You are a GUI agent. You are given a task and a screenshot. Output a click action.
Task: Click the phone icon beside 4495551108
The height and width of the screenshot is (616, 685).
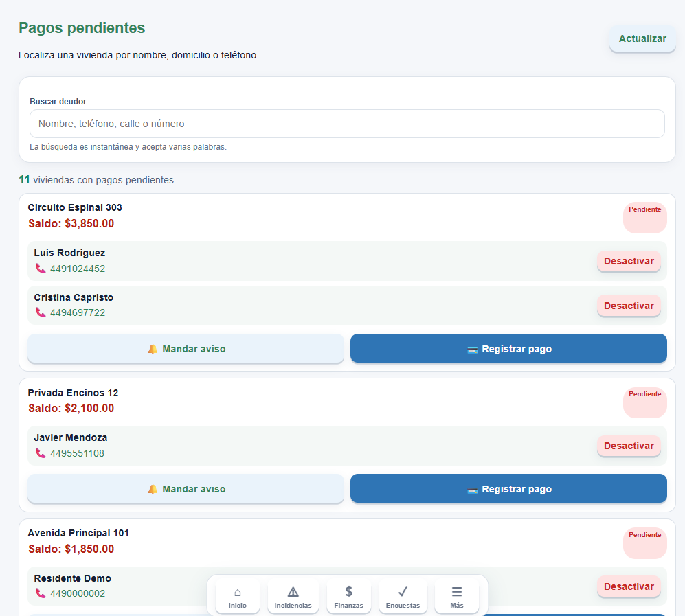[x=41, y=453]
